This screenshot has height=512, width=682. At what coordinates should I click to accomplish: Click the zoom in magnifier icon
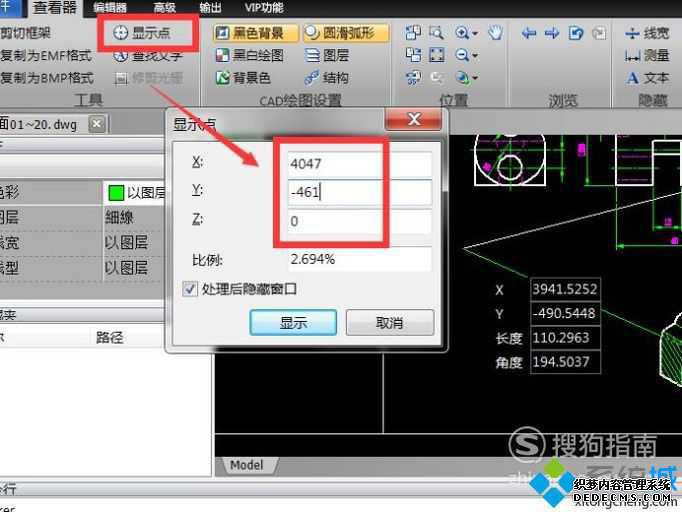point(461,33)
